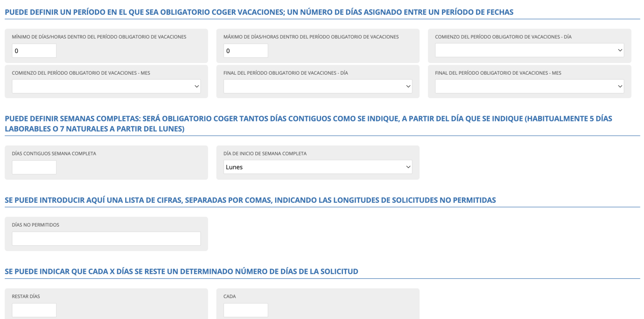Open 'Final del período obligatorio - Día' dropdown

point(318,87)
